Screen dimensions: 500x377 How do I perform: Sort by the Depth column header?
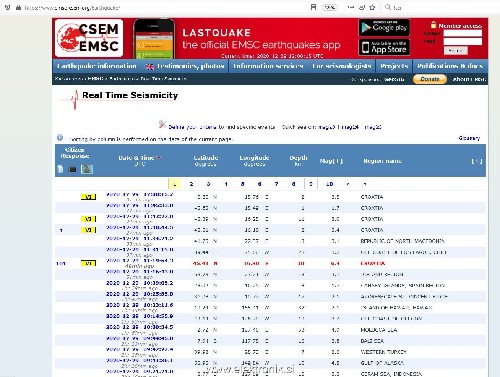point(298,157)
